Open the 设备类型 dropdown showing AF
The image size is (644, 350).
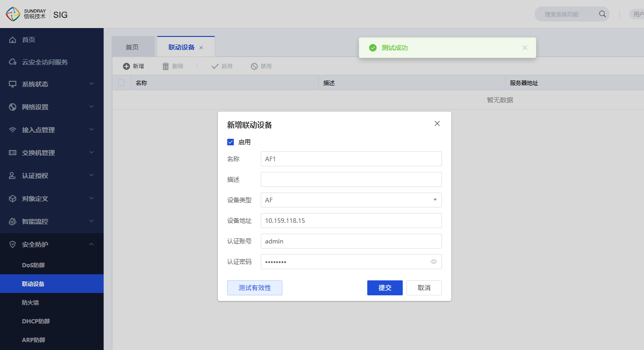click(x=351, y=200)
